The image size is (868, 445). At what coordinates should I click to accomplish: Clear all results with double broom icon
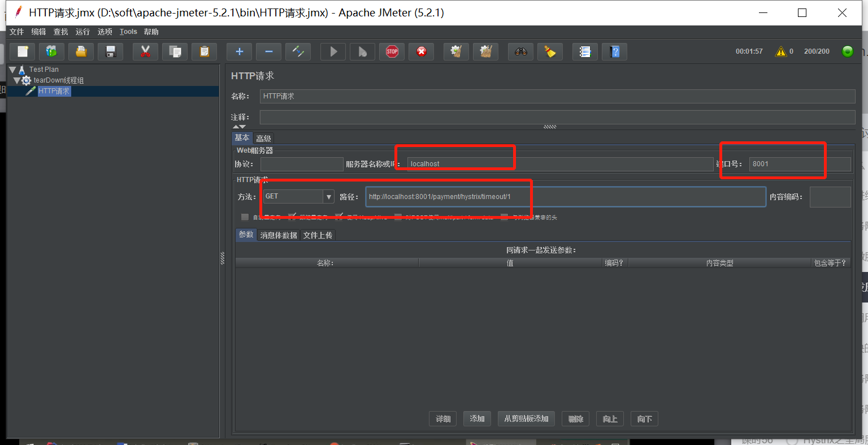click(486, 51)
